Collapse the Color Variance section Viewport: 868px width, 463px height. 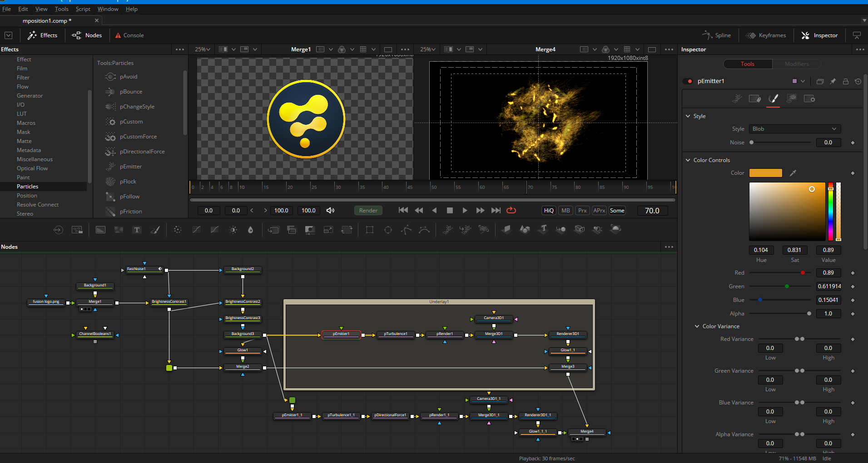pyautogui.click(x=697, y=326)
